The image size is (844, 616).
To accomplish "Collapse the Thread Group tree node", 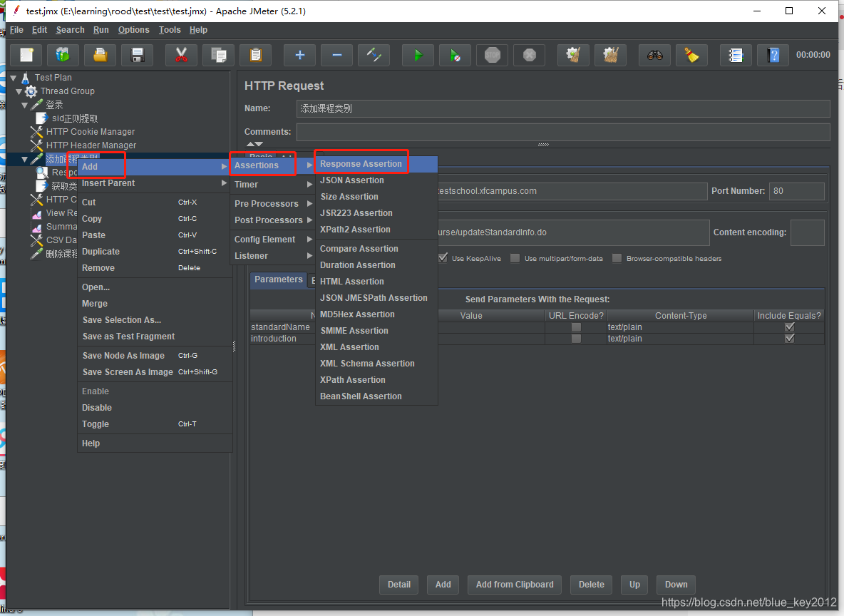I will pos(19,91).
